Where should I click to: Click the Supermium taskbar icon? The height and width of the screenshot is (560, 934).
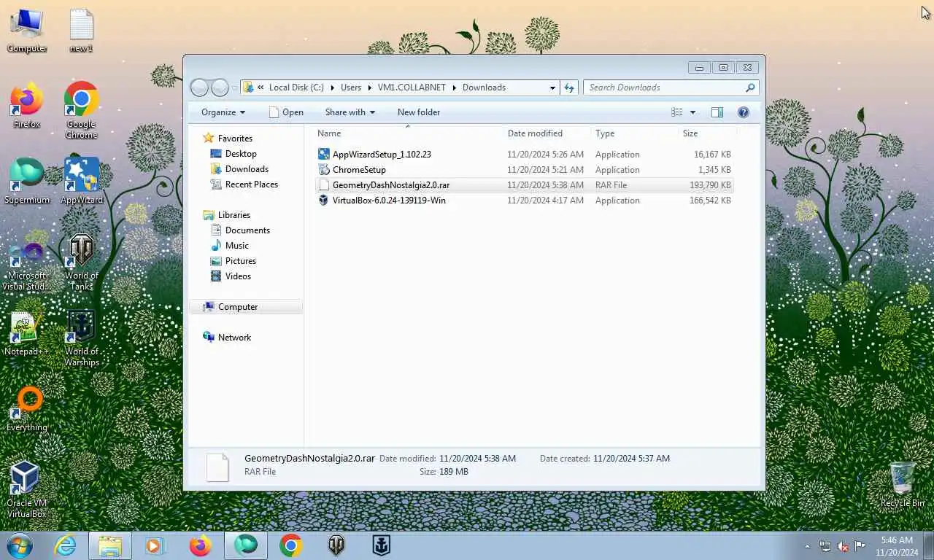point(246,545)
